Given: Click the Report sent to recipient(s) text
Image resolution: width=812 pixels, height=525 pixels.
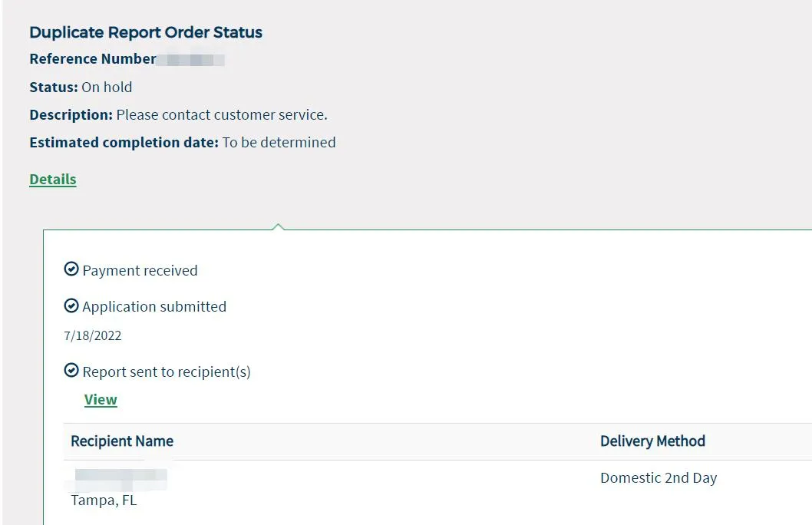Looking at the screenshot, I should click(167, 371).
